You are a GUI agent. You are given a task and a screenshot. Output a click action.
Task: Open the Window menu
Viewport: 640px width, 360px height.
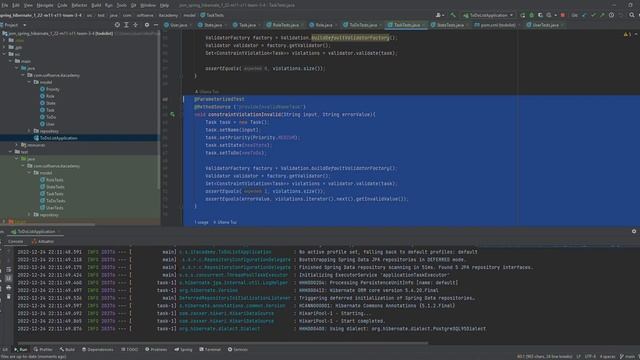pyautogui.click(x=148, y=5)
